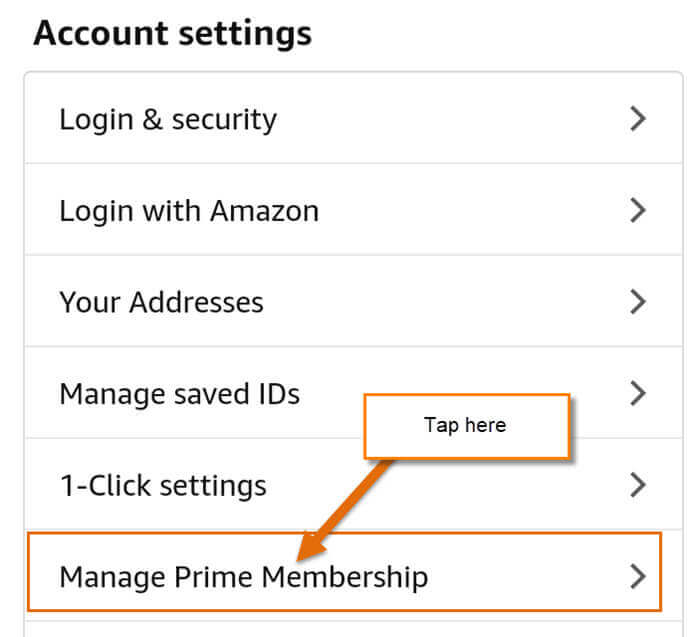Viewport: 700px width, 637px height.
Task: Click the blank space between Login & security label and its chevron
Action: [453, 119]
